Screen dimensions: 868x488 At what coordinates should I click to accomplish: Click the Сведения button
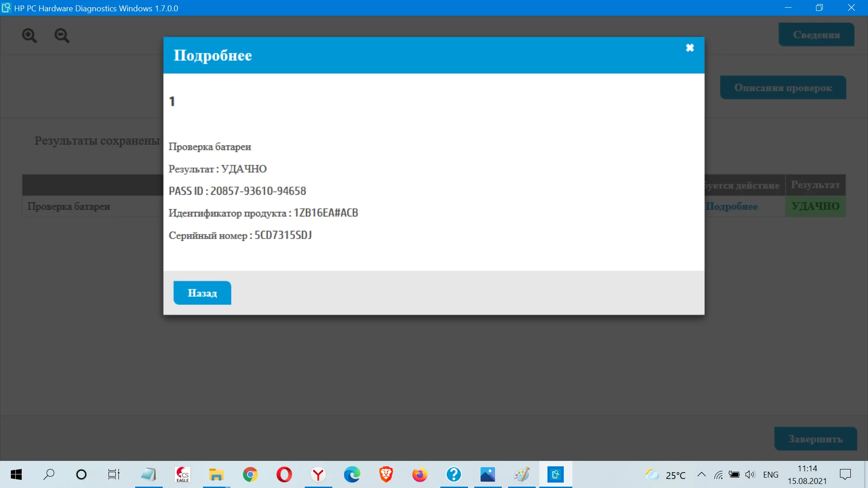point(816,35)
